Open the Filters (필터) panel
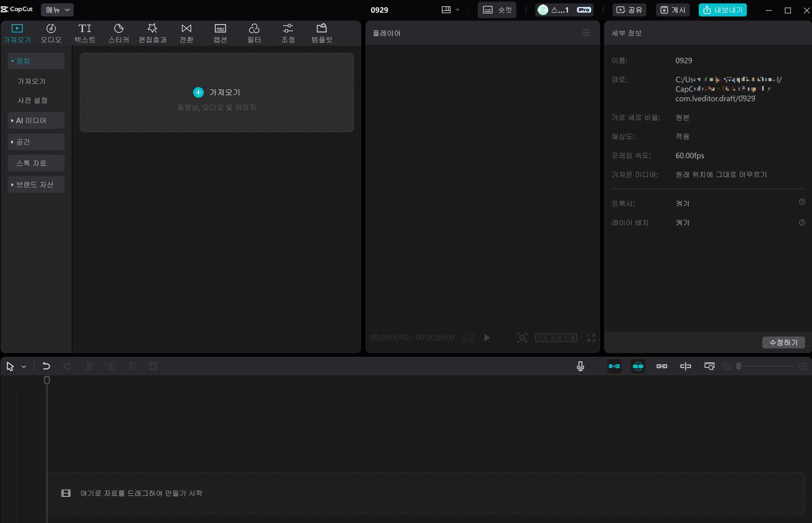The image size is (812, 523). (254, 33)
